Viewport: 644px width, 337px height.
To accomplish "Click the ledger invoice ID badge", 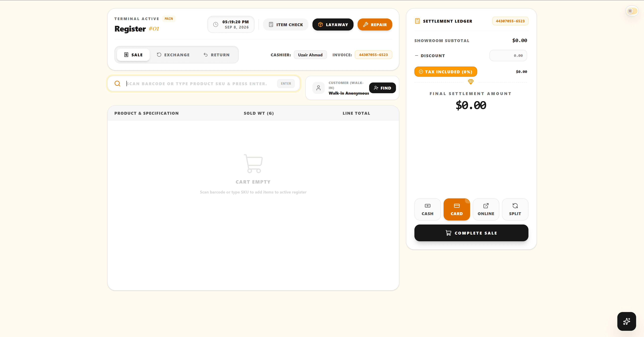I will [510, 21].
